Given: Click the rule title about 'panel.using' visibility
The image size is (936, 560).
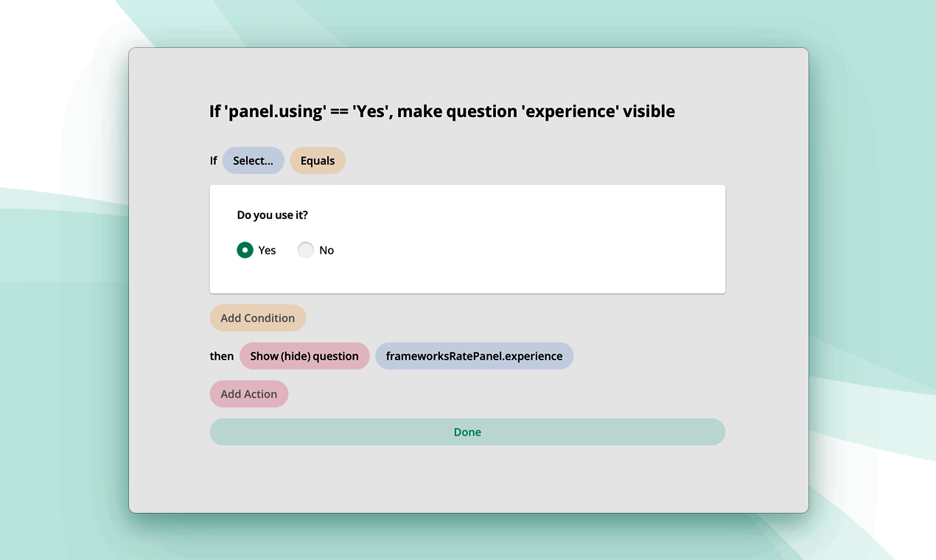Looking at the screenshot, I should pyautogui.click(x=441, y=111).
